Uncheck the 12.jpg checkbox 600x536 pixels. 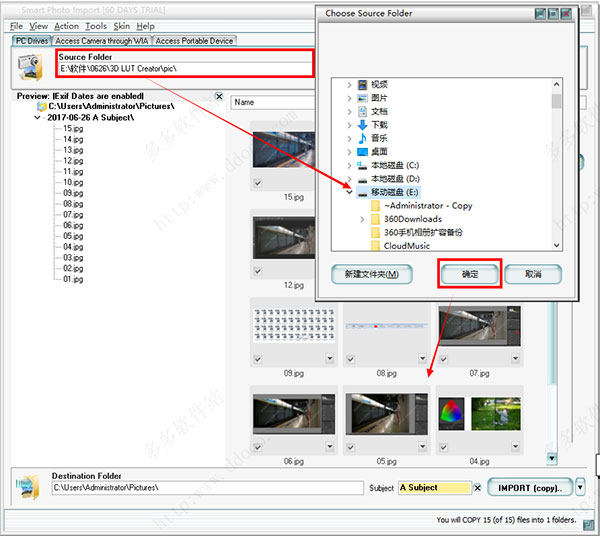pos(258,271)
